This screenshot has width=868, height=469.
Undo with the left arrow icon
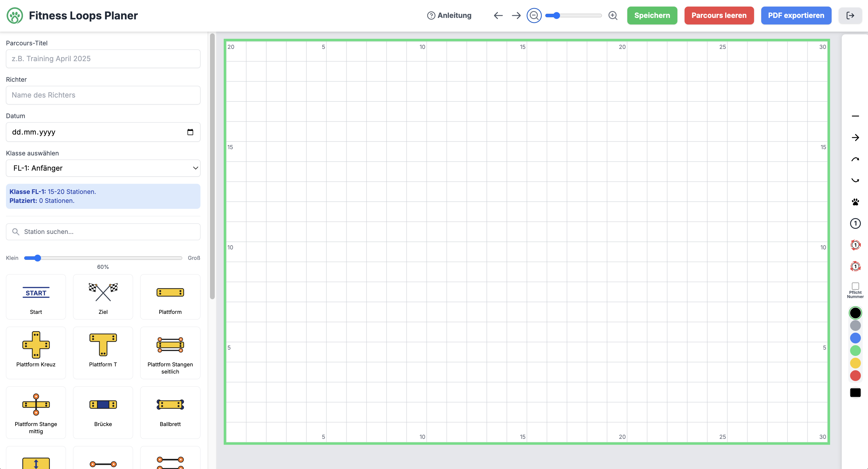coord(498,16)
